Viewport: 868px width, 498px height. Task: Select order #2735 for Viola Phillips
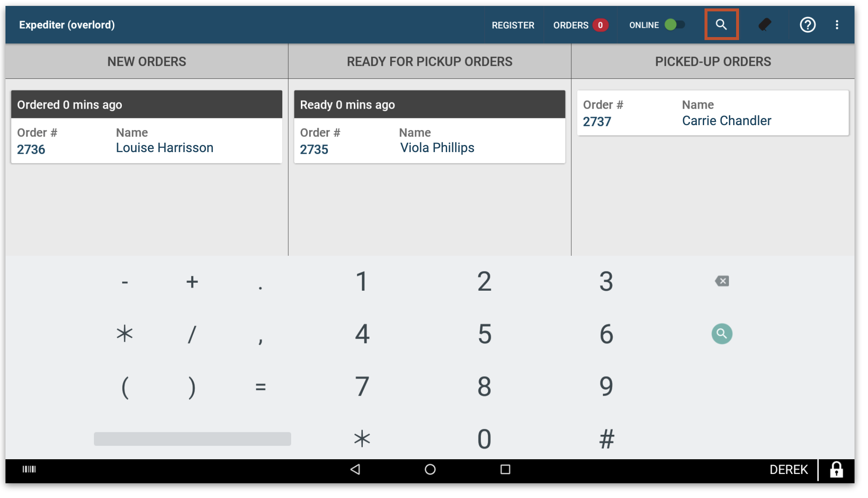point(429,140)
